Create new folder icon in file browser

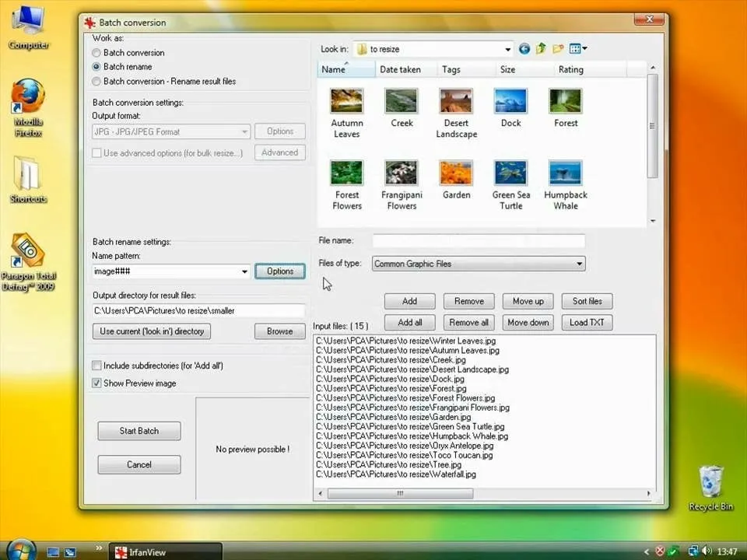tap(558, 49)
